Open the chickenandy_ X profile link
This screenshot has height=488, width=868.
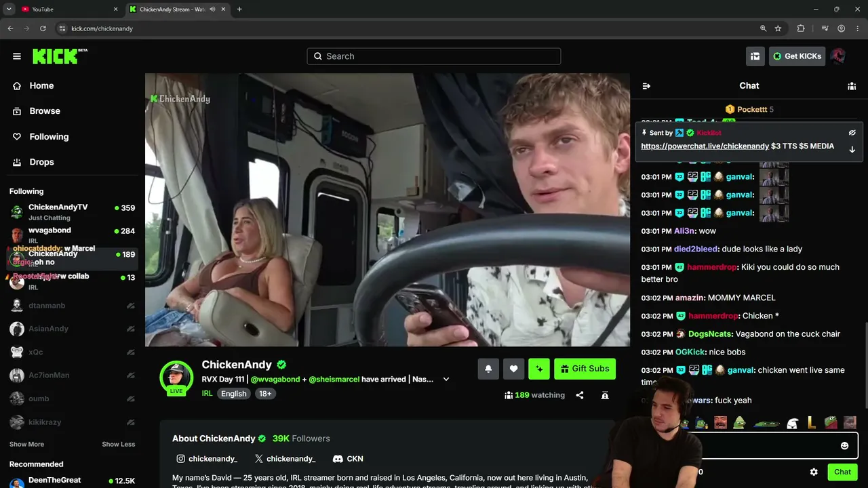click(x=285, y=459)
